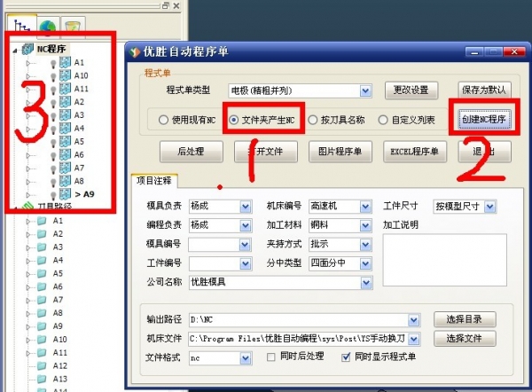Viewport: 532px width, 392px height.
Task: Click folder icon of toolpath A1
Action: 42,221
